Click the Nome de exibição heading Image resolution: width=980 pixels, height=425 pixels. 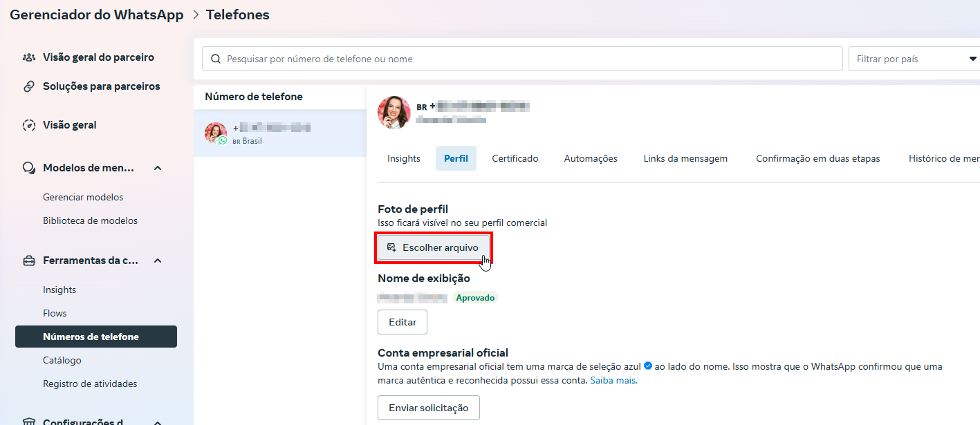pyautogui.click(x=424, y=278)
